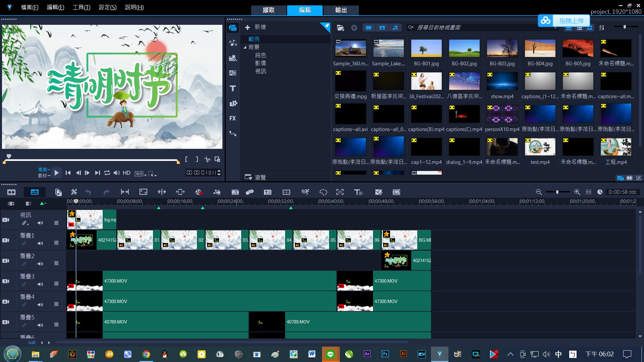The width and height of the screenshot is (644, 362).
Task: Select the BG-B03.jpg thumbnail
Action: pyautogui.click(x=502, y=48)
